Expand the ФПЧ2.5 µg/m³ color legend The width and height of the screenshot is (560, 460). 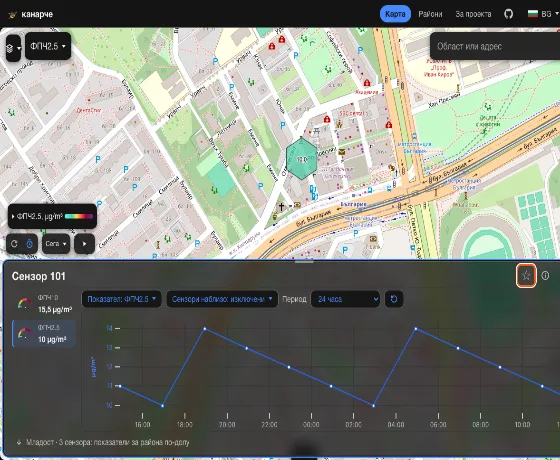[52, 216]
